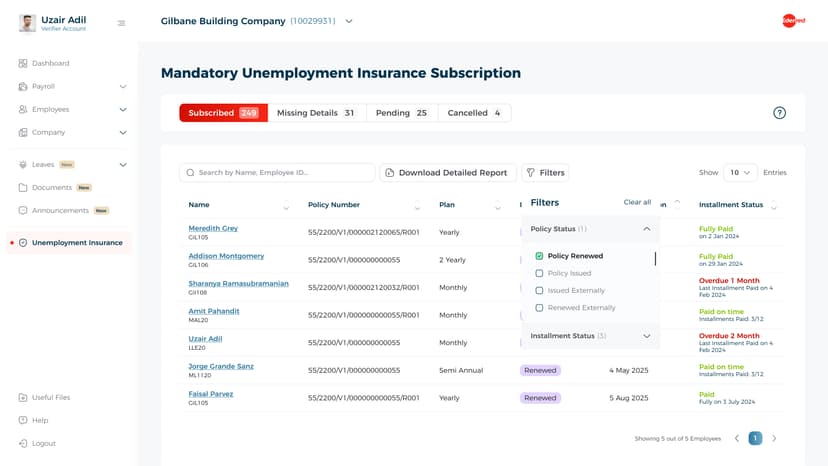
Task: Check the Issued Externally filter
Action: point(539,291)
